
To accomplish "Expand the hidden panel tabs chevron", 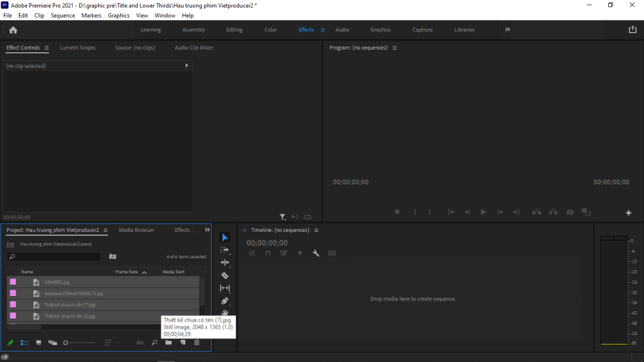I will 208,230.
